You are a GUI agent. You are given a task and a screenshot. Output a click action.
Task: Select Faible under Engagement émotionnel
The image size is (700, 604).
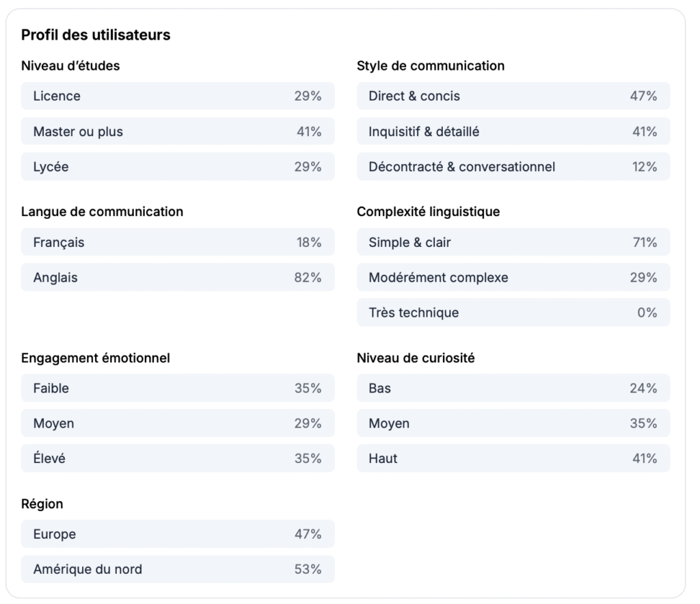[x=178, y=389]
